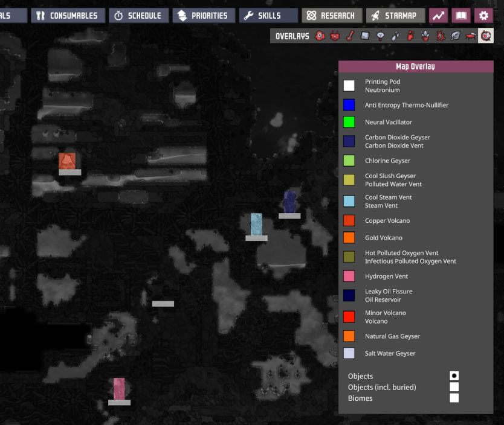Click the Hot Polluted Oxygen Vent swatch
504x425 pixels.
coord(349,257)
